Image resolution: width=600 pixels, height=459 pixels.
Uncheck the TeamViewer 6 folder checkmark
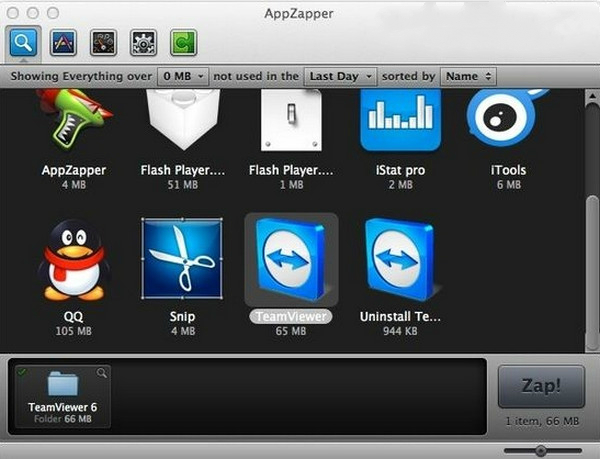22,371
